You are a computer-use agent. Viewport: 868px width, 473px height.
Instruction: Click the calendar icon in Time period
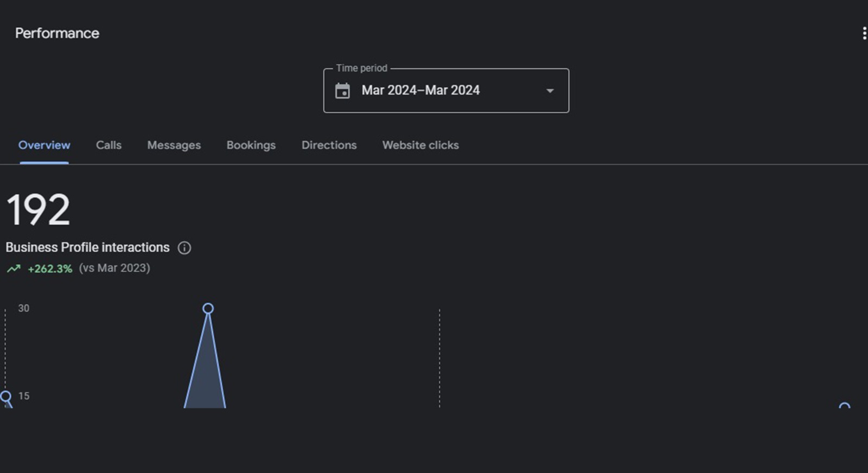[342, 91]
